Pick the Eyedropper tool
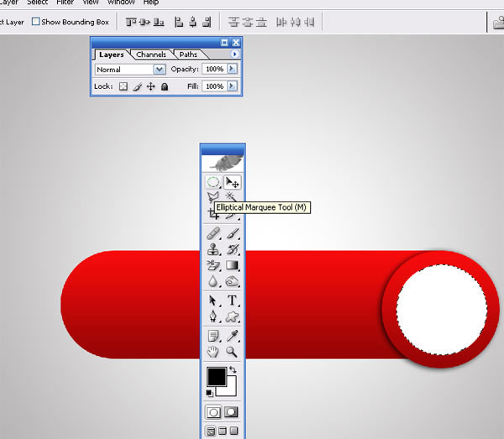Image resolution: width=504 pixels, height=439 pixels. point(233,336)
